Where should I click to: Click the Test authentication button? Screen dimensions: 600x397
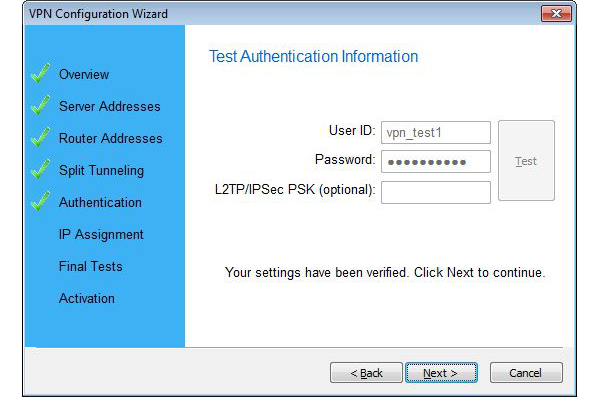[526, 161]
